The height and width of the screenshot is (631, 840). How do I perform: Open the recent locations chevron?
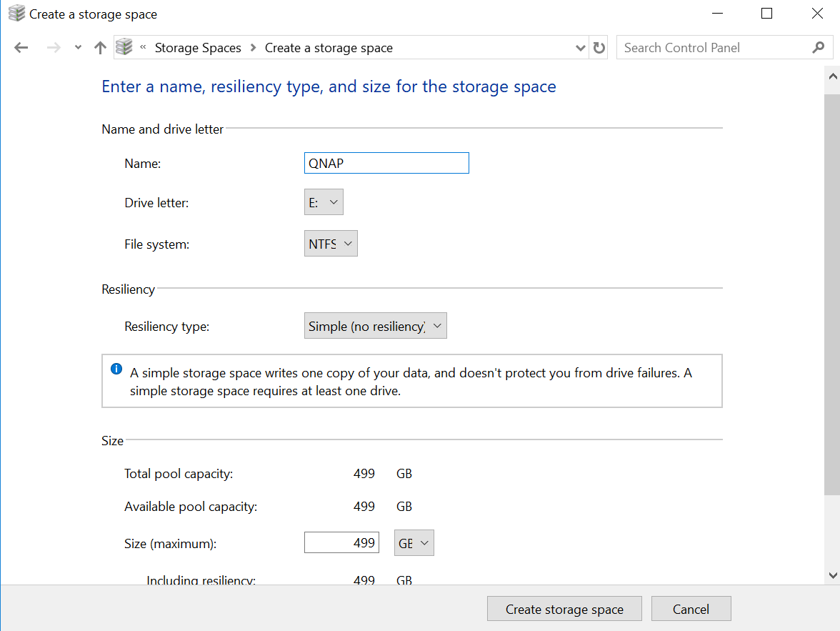coord(78,48)
